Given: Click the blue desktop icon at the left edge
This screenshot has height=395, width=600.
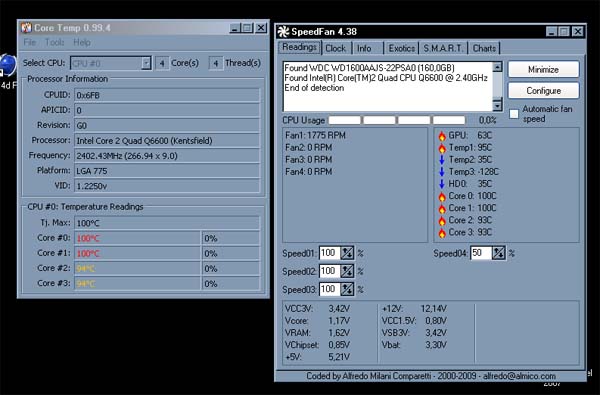Looking at the screenshot, I should pyautogui.click(x=8, y=66).
